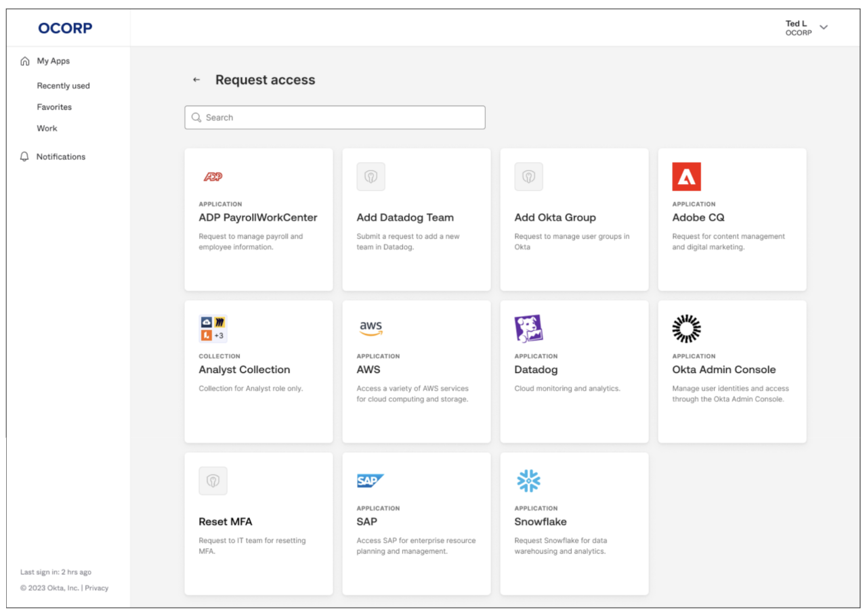
Task: Select the ADP PayrollWorkCenter logo icon
Action: coord(213,177)
